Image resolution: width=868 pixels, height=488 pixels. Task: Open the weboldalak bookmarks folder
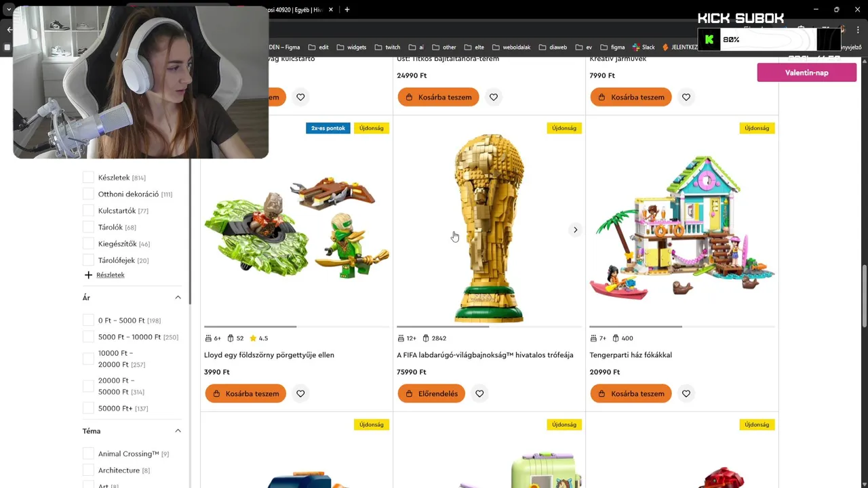point(512,47)
